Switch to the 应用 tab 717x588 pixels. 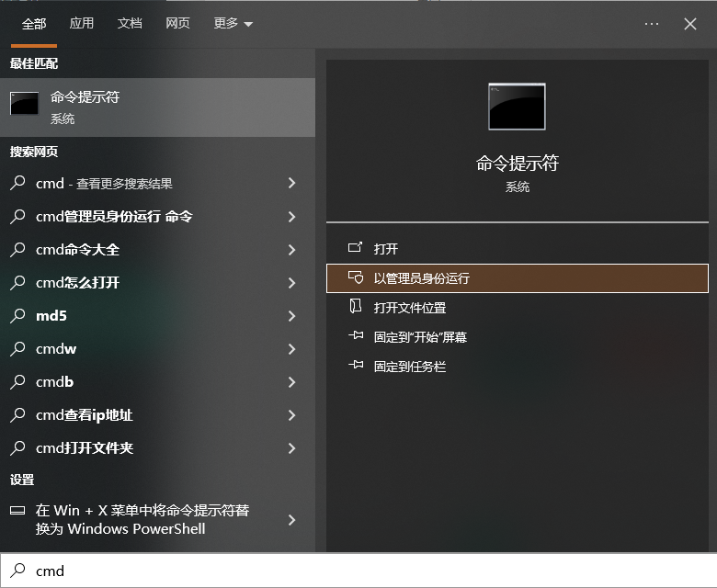pyautogui.click(x=82, y=23)
